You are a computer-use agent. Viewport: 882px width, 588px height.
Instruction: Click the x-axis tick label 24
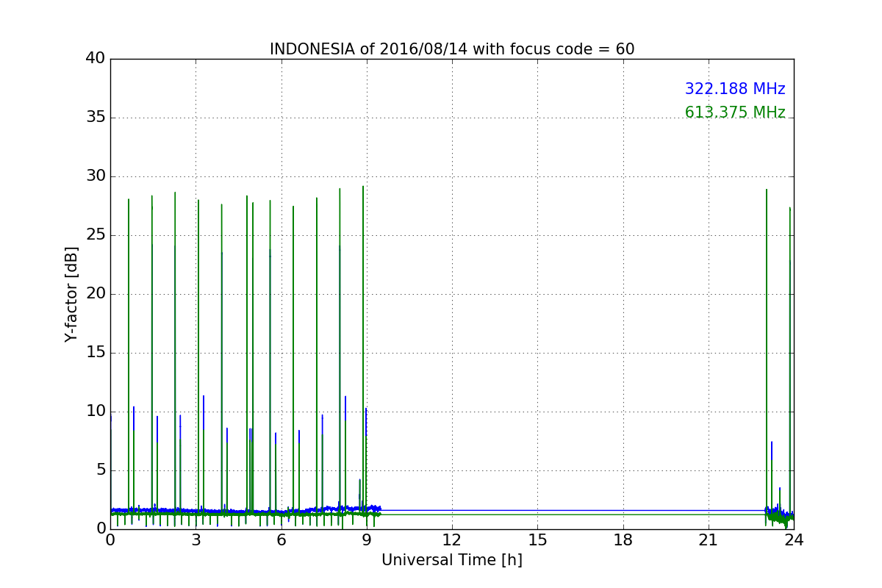tap(794, 540)
